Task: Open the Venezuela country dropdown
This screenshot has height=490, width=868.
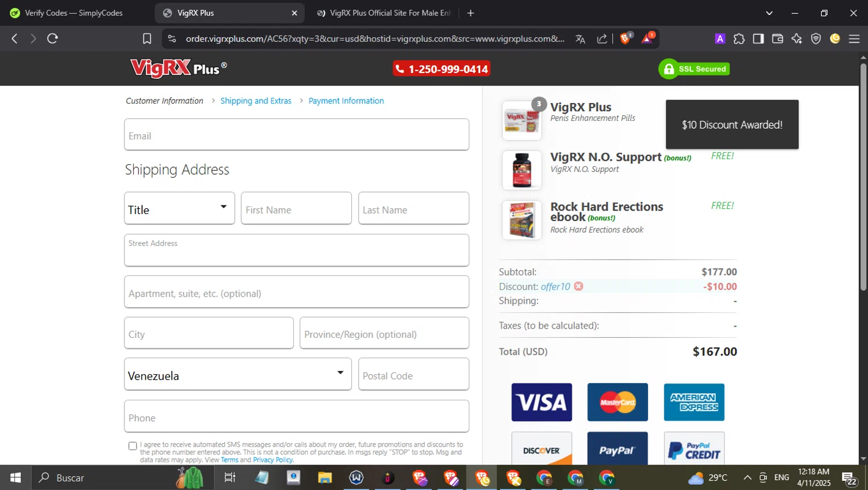Action: tap(238, 374)
